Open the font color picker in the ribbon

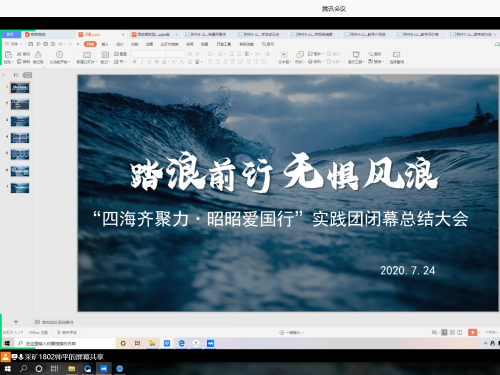pos(164,62)
